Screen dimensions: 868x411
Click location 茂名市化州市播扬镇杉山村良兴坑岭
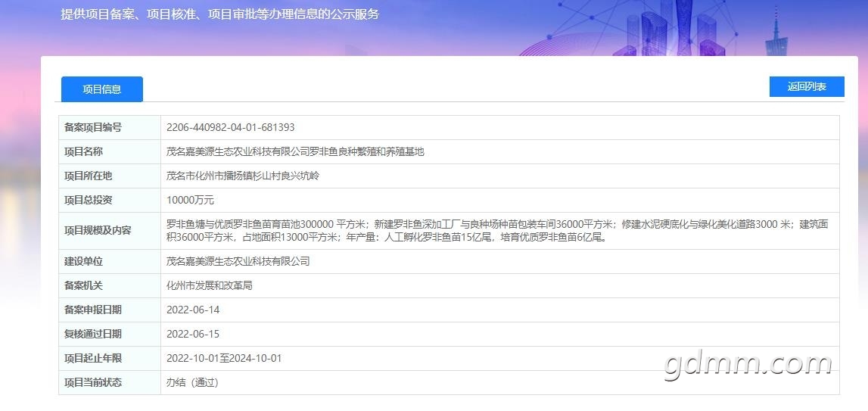click(x=243, y=176)
